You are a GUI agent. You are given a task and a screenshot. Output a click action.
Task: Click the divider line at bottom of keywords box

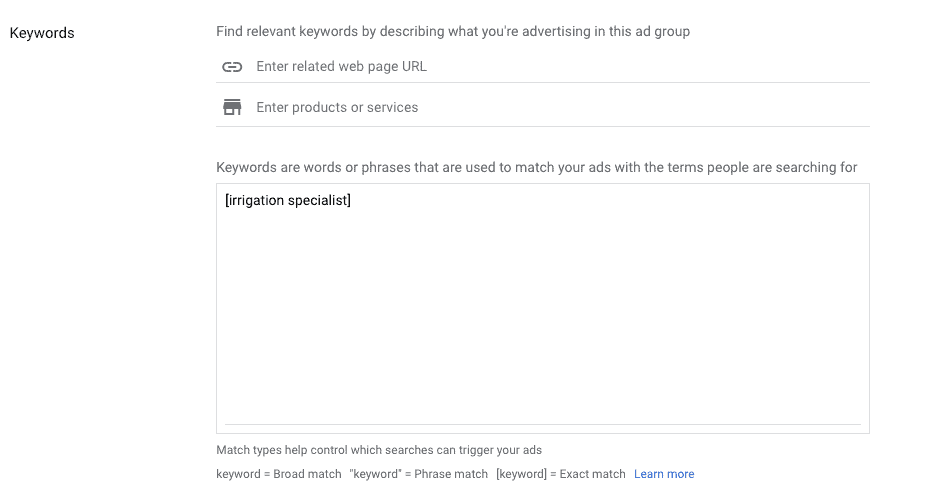point(543,425)
